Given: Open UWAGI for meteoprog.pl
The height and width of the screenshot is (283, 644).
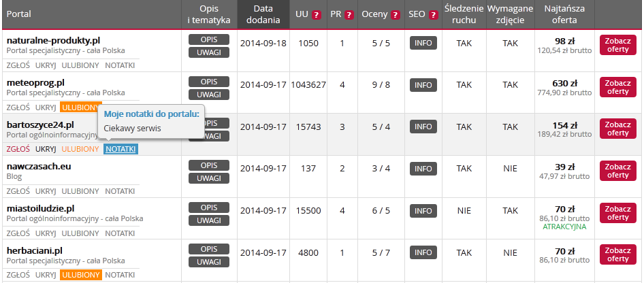Looking at the screenshot, I should coord(209,95).
